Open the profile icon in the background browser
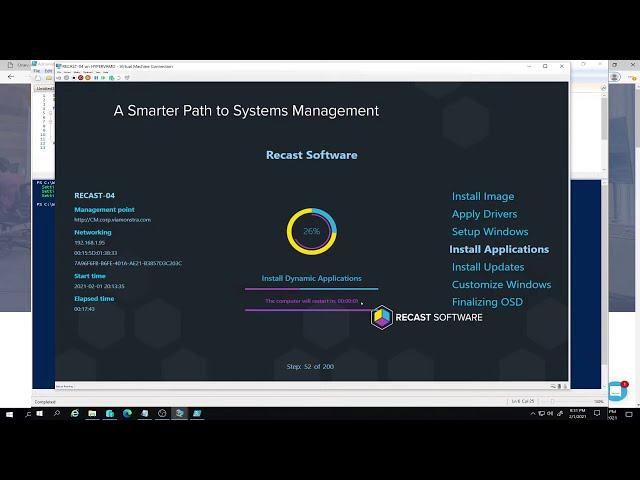 [x=615, y=77]
